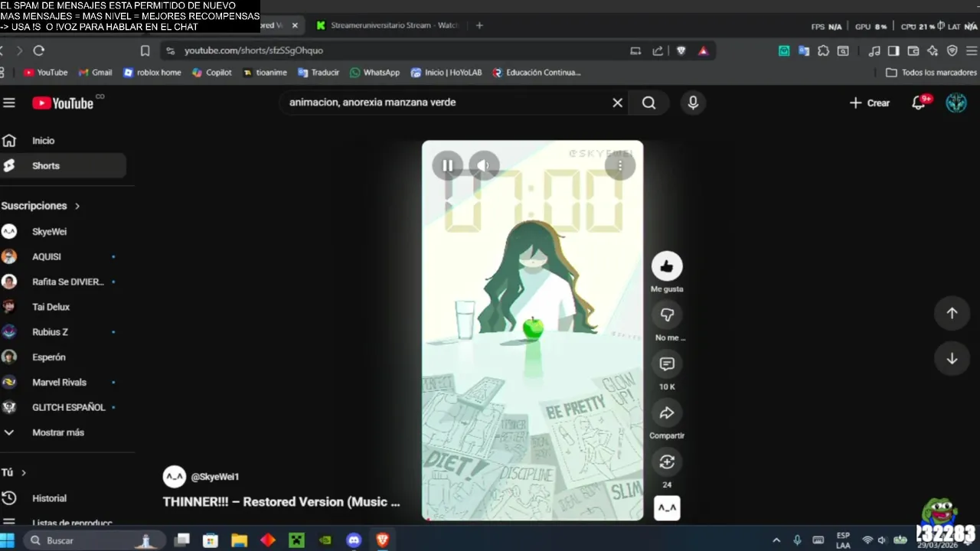Dislike the Short with thumbs down
Image resolution: width=980 pixels, height=551 pixels.
(667, 315)
